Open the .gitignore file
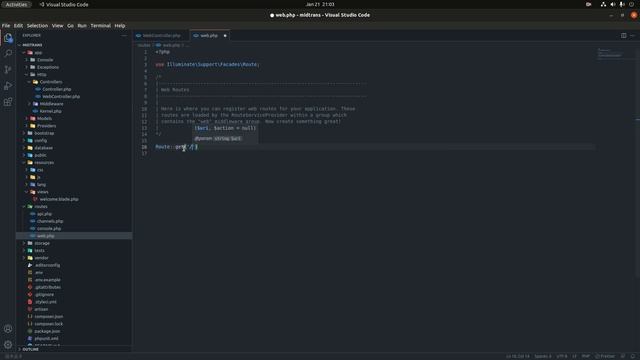640x360 pixels. (x=44, y=294)
